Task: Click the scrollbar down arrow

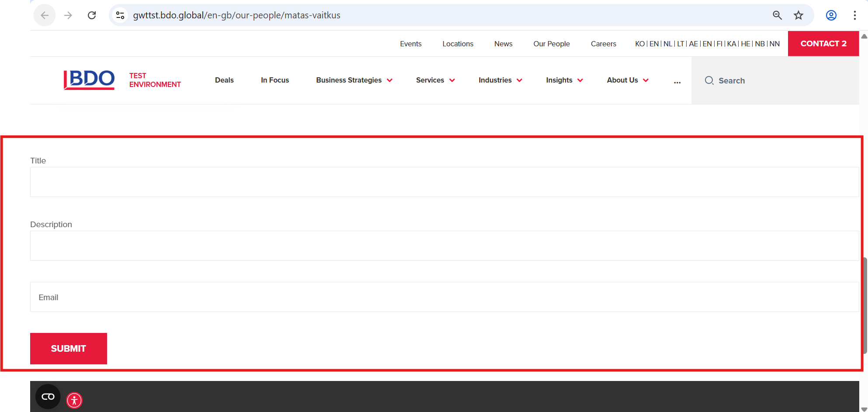Action: (x=864, y=409)
